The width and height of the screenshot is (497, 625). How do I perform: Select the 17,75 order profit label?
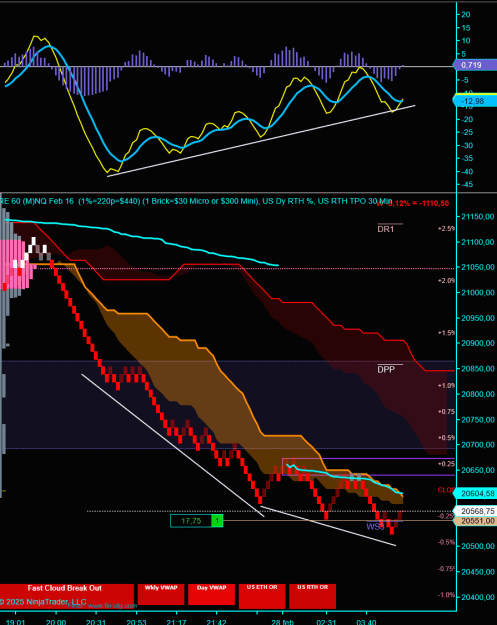pyautogui.click(x=191, y=521)
